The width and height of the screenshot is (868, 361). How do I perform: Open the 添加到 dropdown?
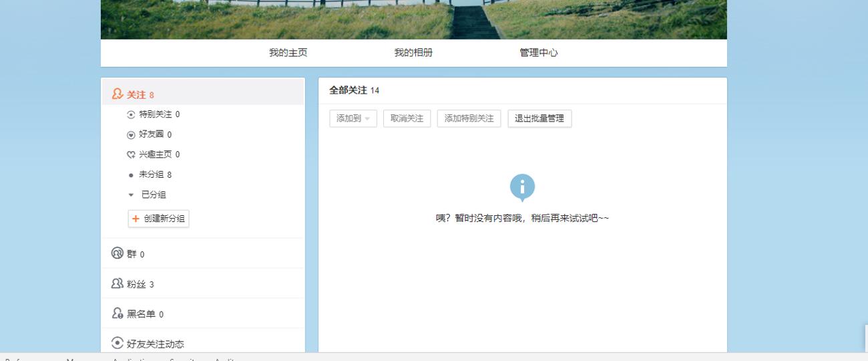point(353,118)
